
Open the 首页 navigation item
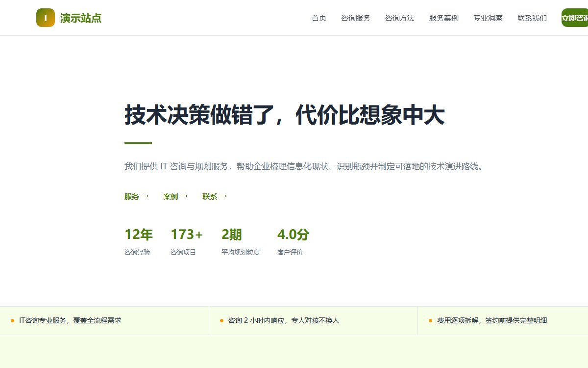(319, 18)
